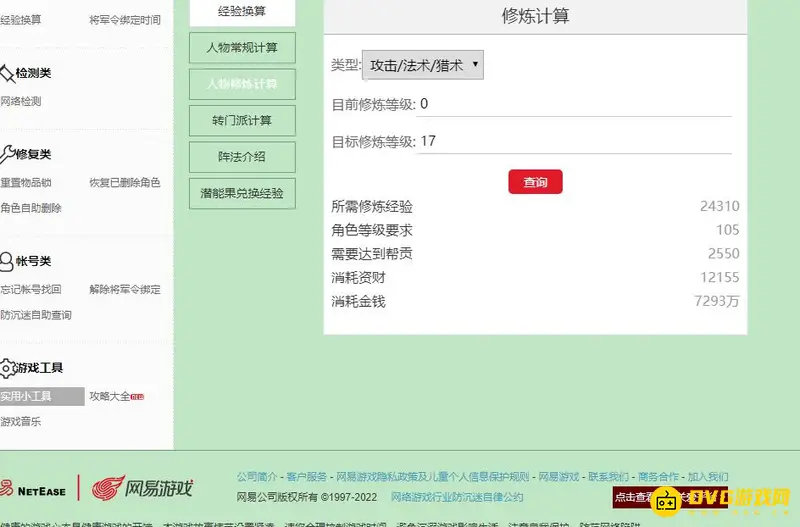Viewport: 800px width, 527px height.
Task: Open 防沉迷自助查询 link
Action: coord(36,315)
